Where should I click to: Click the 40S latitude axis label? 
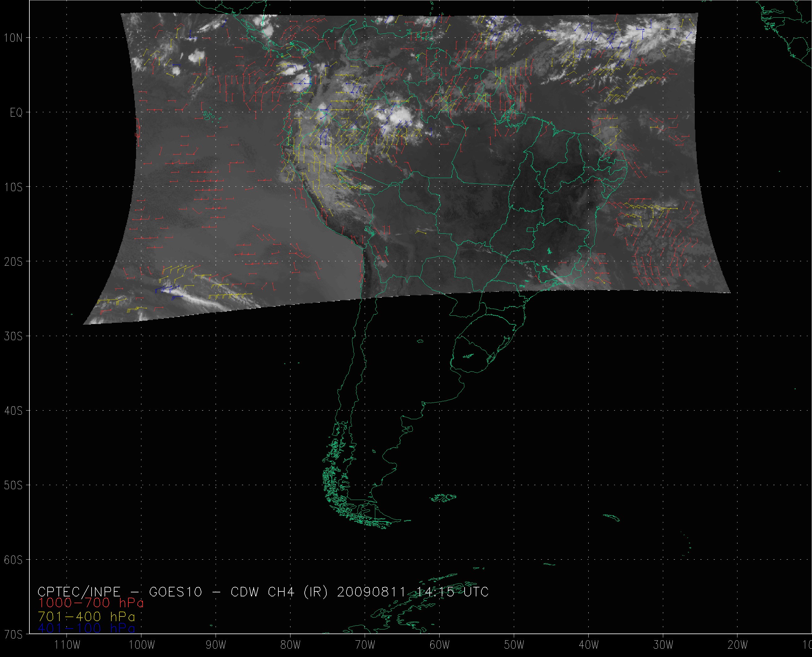(13, 411)
